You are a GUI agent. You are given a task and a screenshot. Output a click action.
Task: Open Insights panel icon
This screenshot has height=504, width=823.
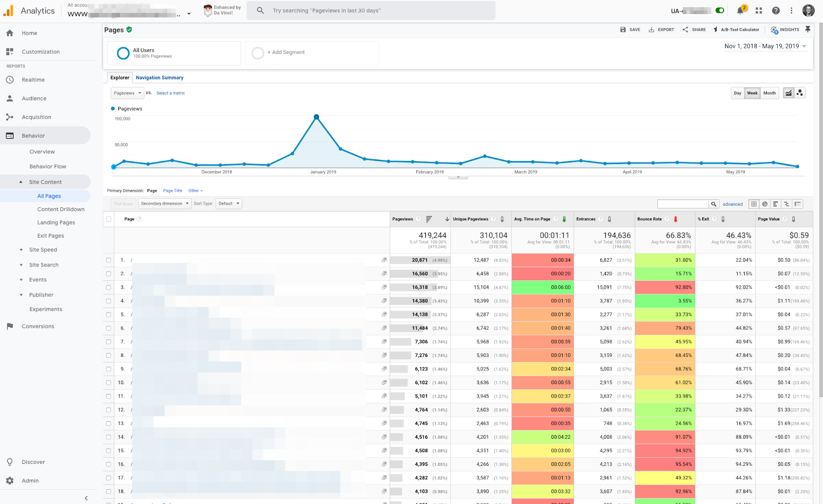tap(785, 30)
